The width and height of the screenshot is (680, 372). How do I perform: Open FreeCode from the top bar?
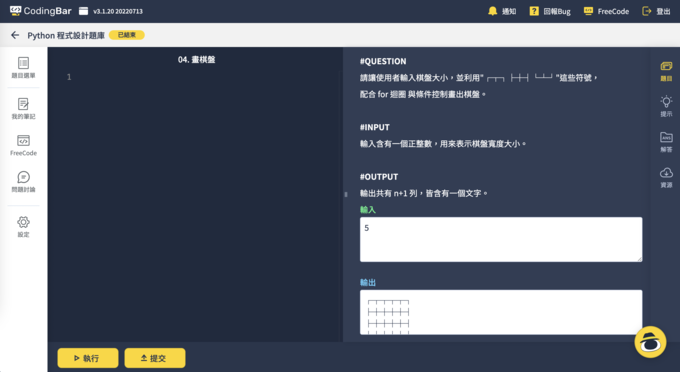point(606,11)
